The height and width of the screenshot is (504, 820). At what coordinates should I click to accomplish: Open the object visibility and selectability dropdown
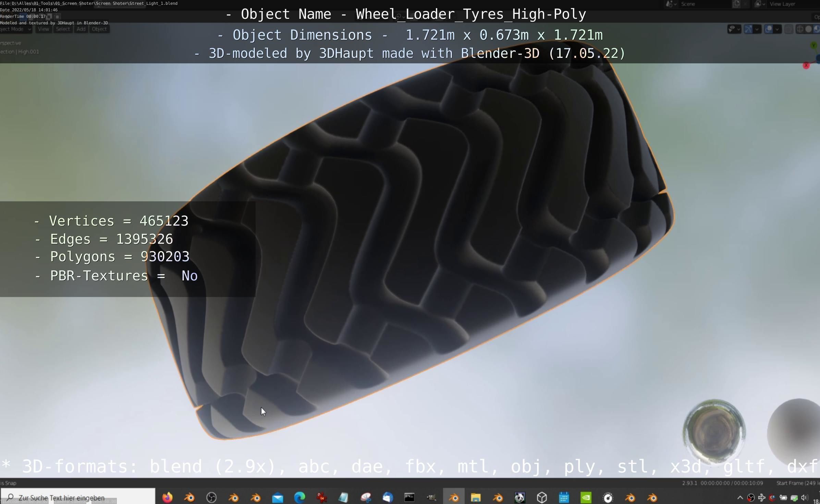coord(734,29)
